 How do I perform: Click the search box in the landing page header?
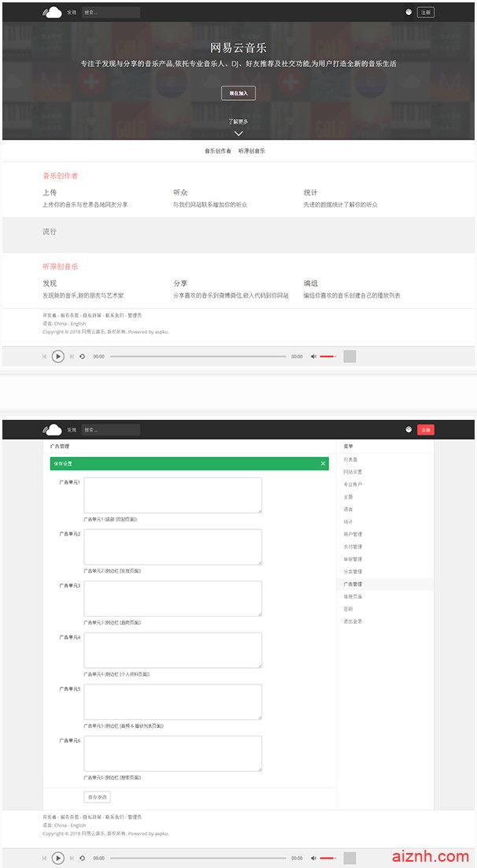110,12
